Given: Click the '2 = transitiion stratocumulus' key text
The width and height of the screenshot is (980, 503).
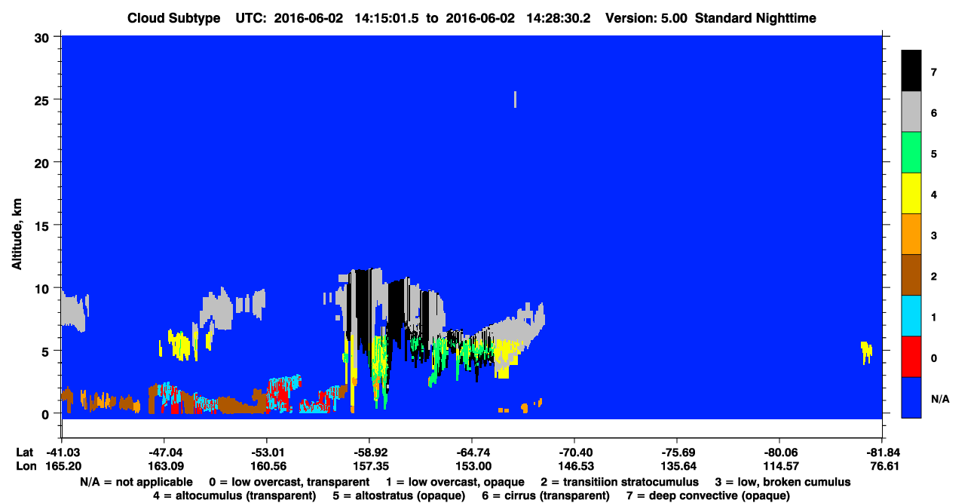Looking at the screenshot, I should [620, 482].
